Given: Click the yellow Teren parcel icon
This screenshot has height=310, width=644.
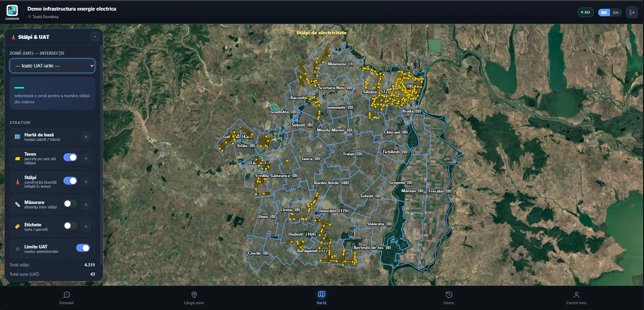Looking at the screenshot, I should pos(17,158).
